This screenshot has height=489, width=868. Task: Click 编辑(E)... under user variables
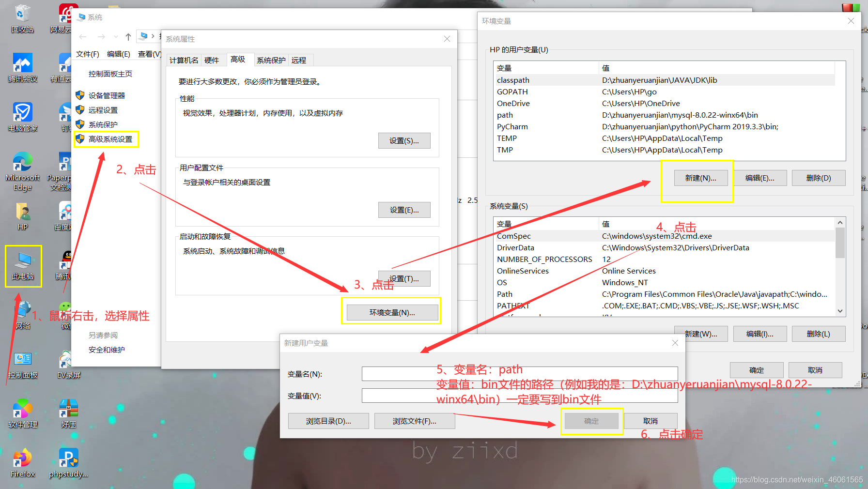(x=759, y=178)
